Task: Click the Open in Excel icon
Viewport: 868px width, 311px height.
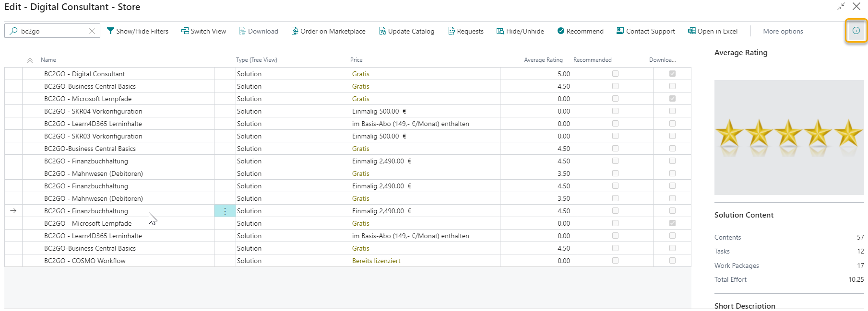Action: tap(691, 31)
